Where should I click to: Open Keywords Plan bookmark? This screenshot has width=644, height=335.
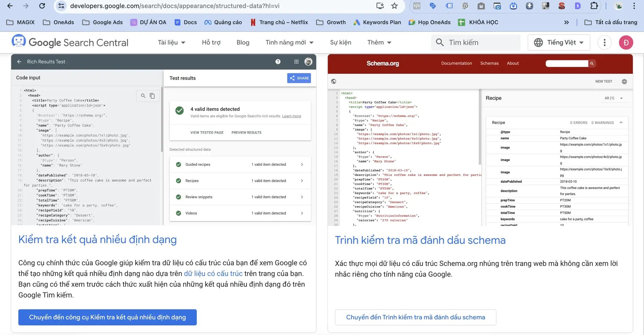click(x=377, y=22)
